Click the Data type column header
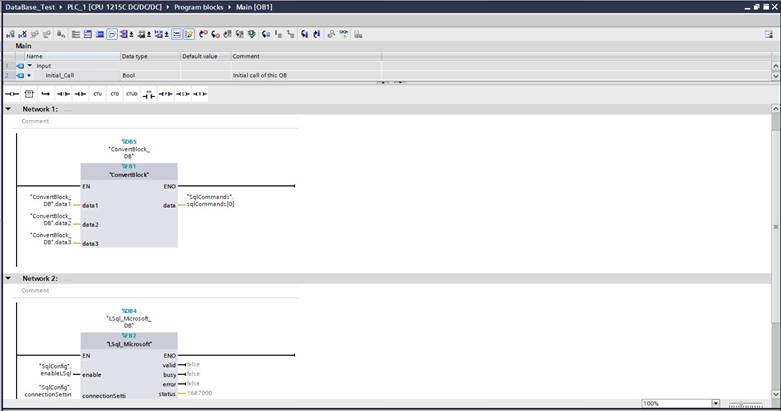This screenshot has height=411, width=781. tap(135, 56)
